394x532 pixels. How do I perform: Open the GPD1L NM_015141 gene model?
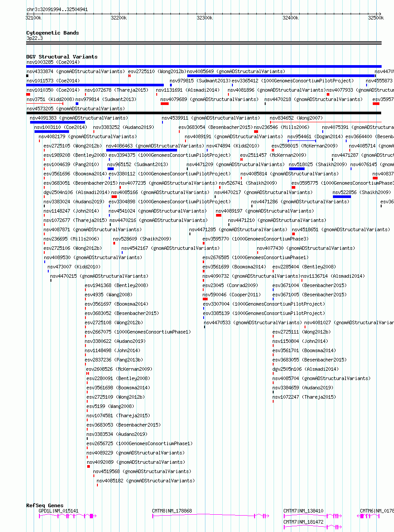click(67, 516)
